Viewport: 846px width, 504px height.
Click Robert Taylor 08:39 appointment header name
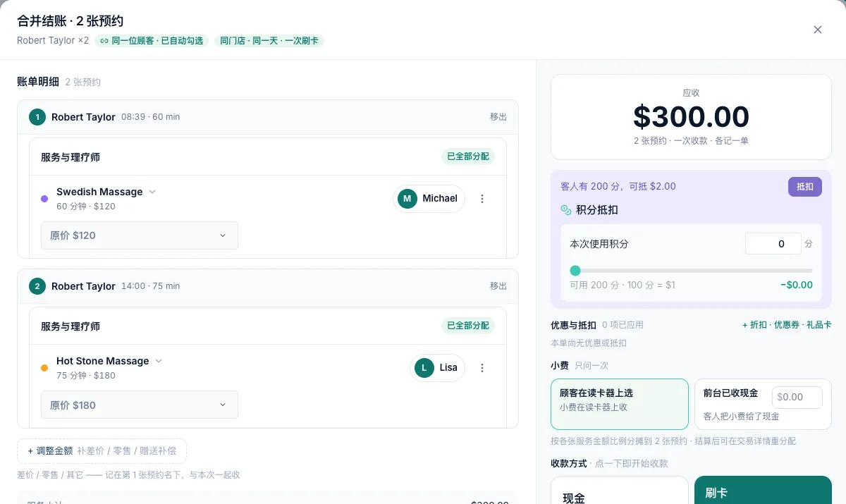(x=83, y=117)
